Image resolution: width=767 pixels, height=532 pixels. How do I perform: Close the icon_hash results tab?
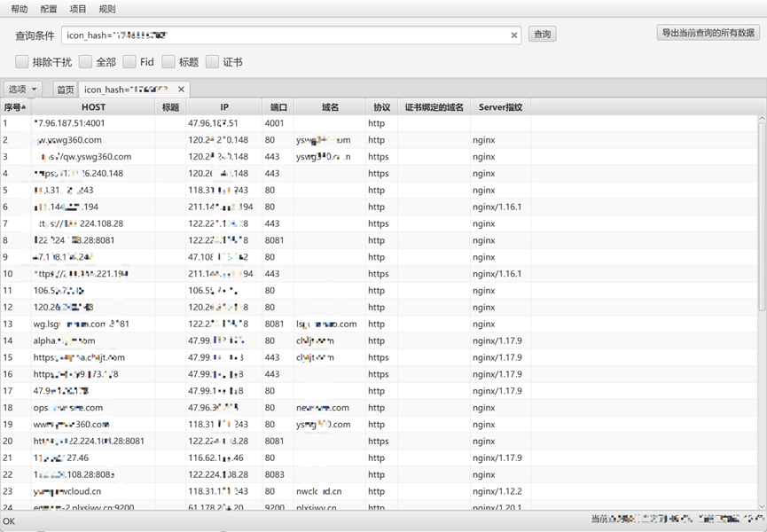[182, 90]
